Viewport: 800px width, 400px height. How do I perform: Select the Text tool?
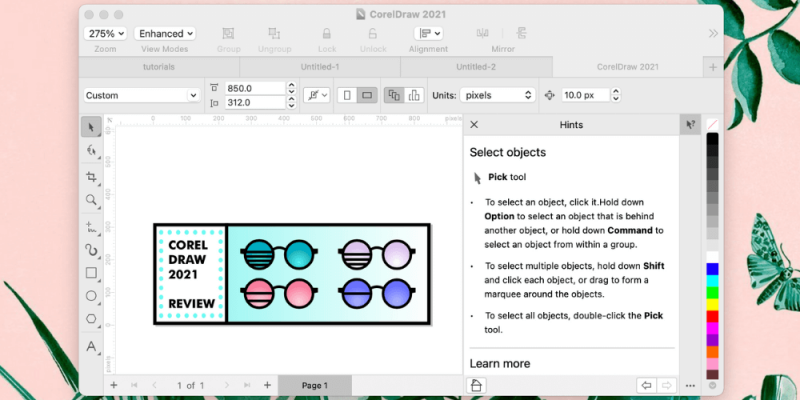pyautogui.click(x=91, y=347)
